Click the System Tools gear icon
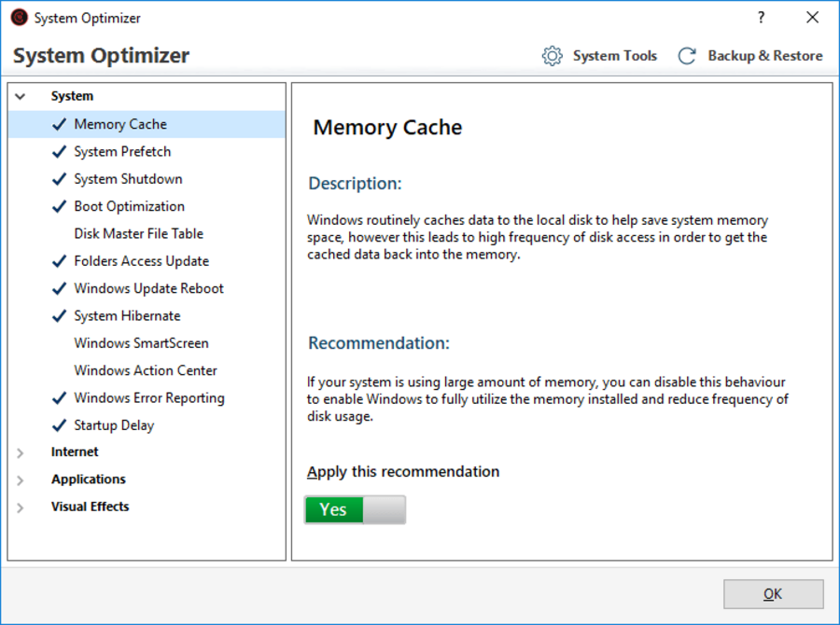This screenshot has height=625, width=840. (552, 56)
